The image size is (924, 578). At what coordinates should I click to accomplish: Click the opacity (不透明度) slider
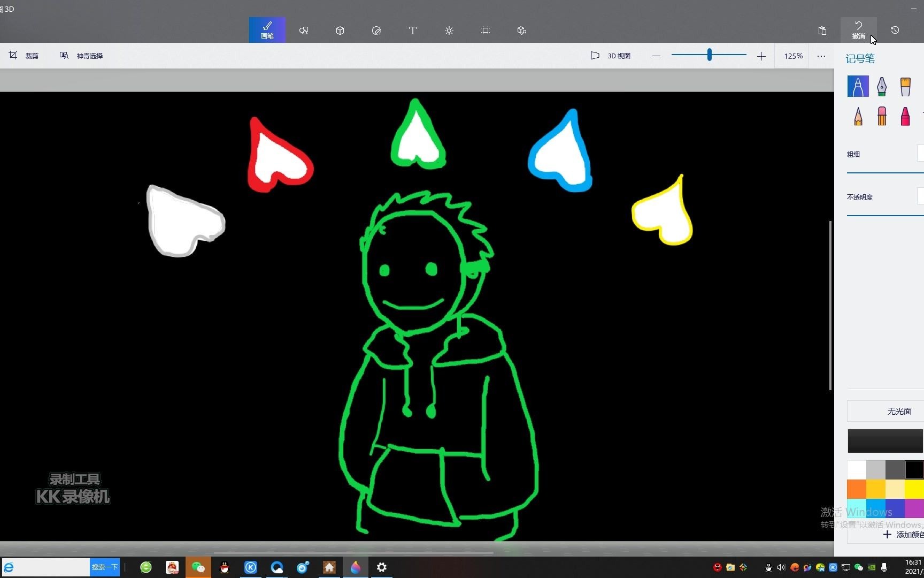click(x=885, y=216)
